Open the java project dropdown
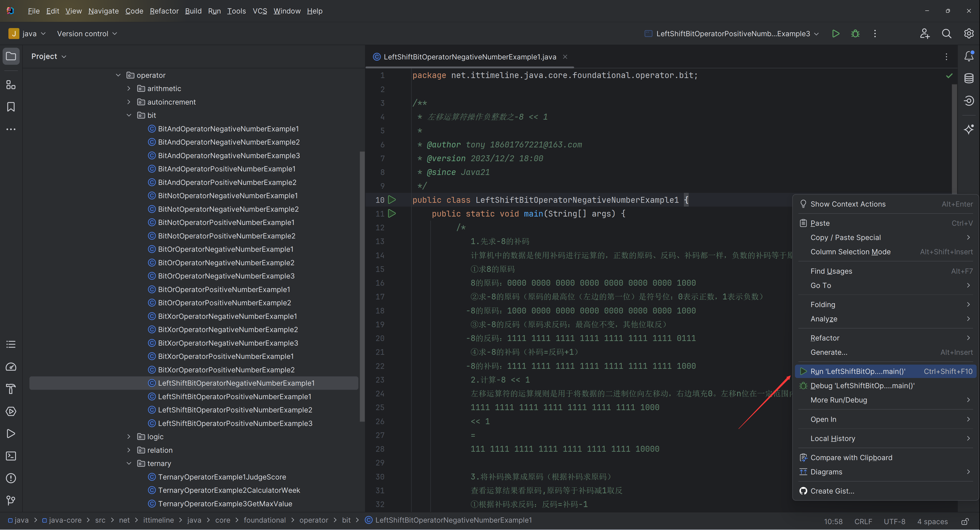 click(x=27, y=33)
